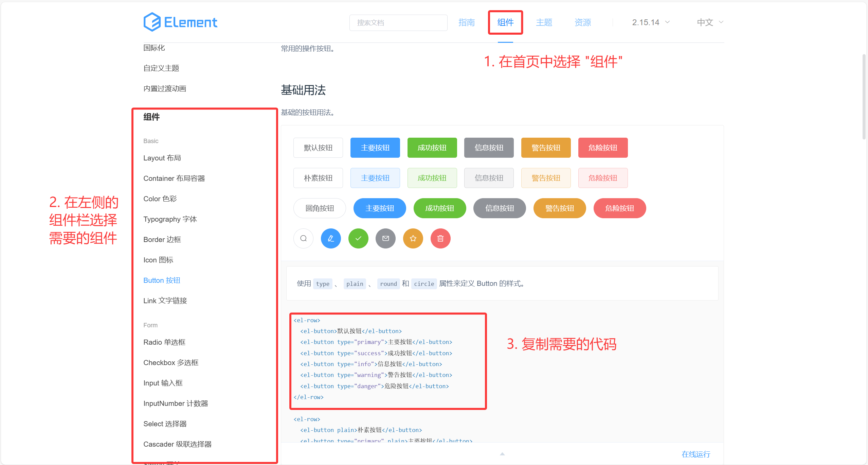Click the Element logo
Screen dimensions: 868x465
point(180,22)
